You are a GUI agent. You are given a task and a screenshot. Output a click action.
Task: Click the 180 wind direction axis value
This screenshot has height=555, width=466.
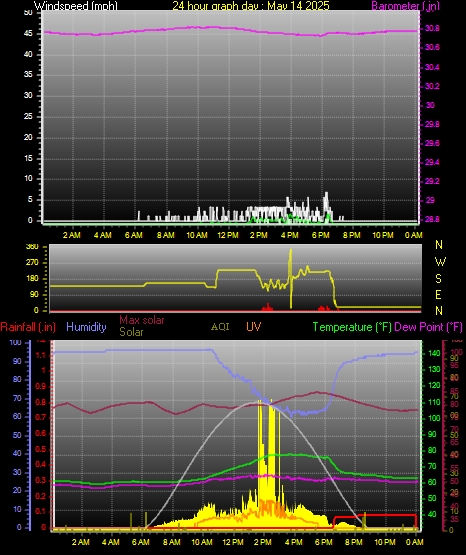point(32,279)
